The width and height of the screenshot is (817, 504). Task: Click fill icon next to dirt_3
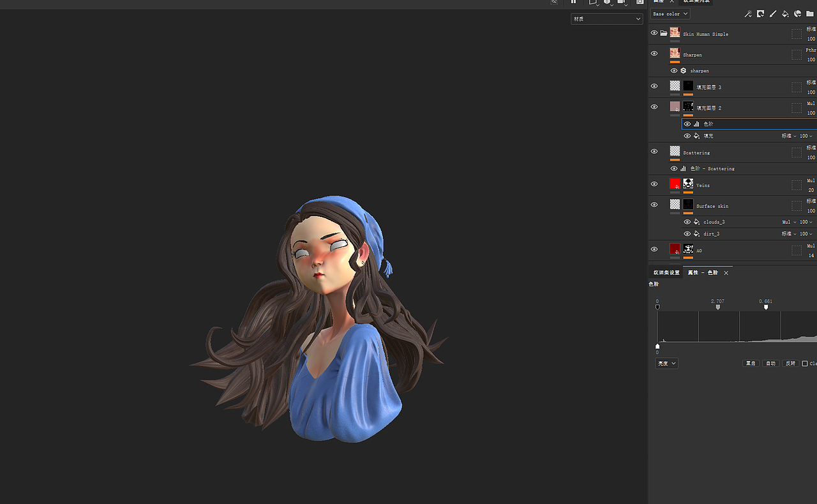click(x=696, y=233)
